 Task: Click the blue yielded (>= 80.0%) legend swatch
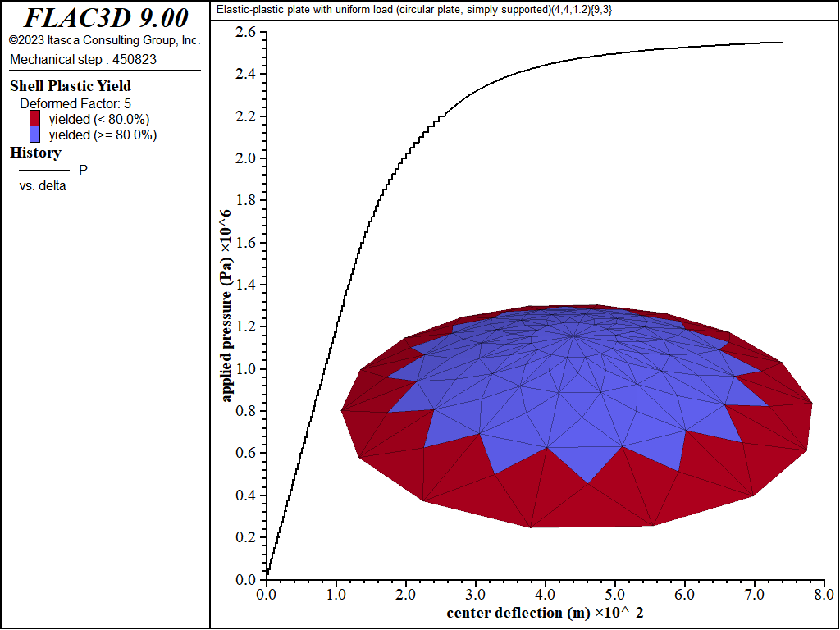tap(35, 135)
